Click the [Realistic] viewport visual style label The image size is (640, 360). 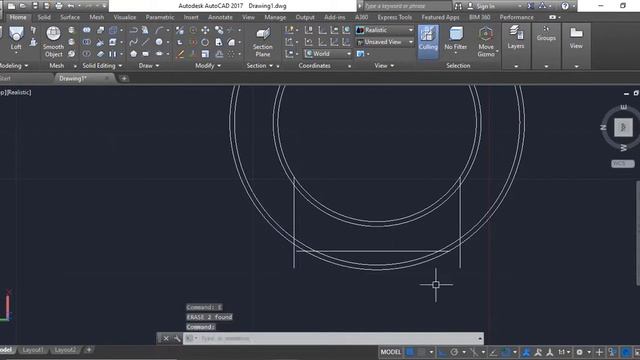pyautogui.click(x=19, y=92)
